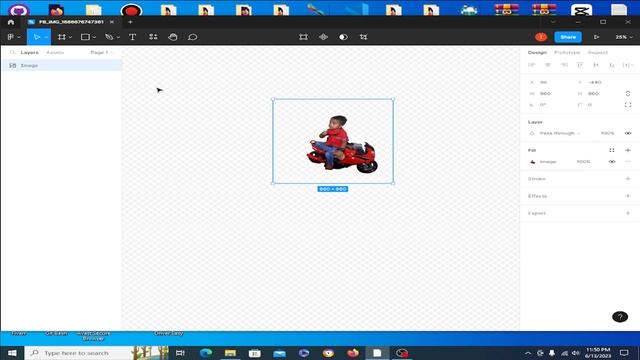This screenshot has height=360, width=640.
Task: Select the Text tool
Action: [132, 37]
